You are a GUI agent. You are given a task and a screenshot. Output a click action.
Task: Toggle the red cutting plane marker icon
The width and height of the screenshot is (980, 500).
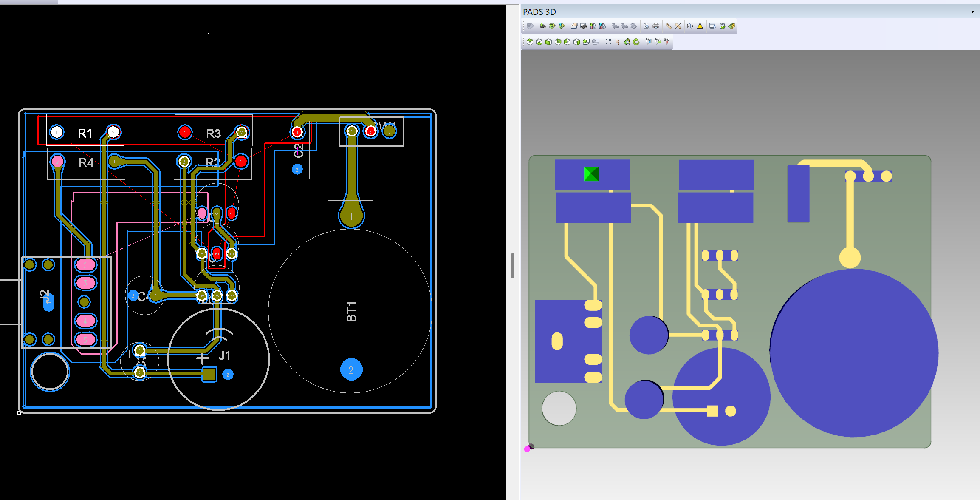point(667,42)
